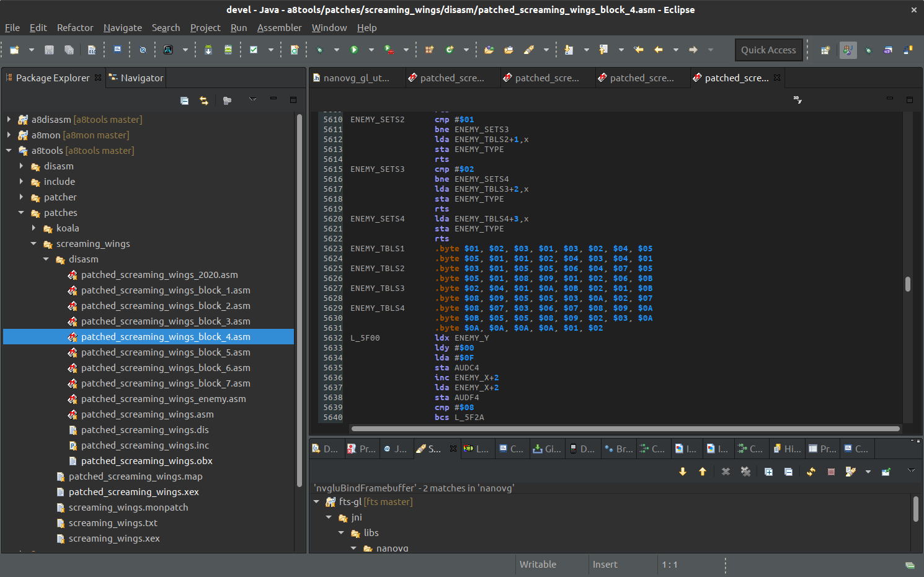This screenshot has width=924, height=577.
Task: Show next match arrow in Search view
Action: tap(683, 472)
